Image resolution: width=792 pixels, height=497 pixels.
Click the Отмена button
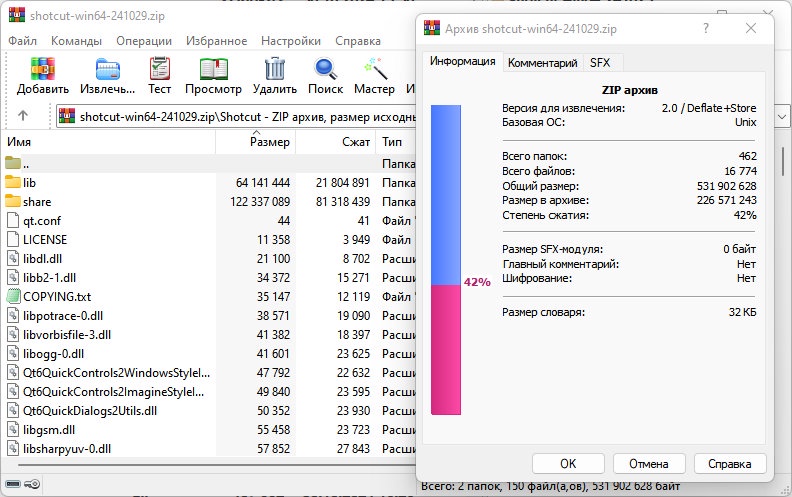pyautogui.click(x=641, y=464)
